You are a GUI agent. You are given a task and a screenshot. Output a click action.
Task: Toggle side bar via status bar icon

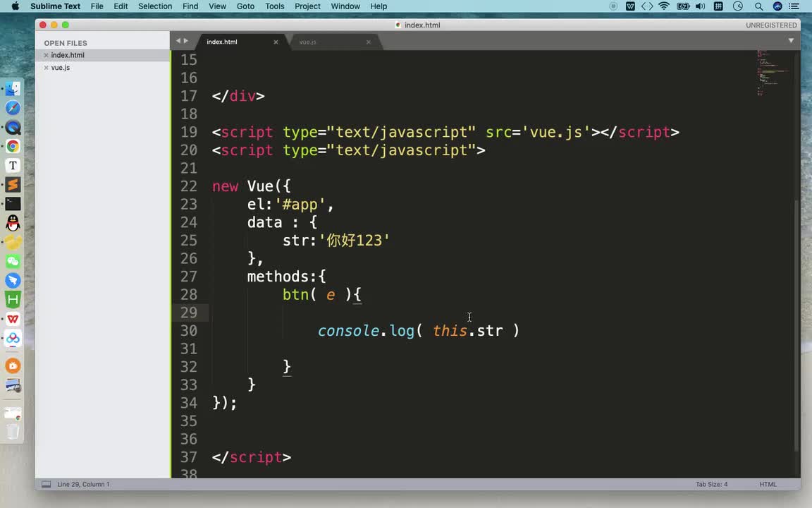tap(46, 484)
